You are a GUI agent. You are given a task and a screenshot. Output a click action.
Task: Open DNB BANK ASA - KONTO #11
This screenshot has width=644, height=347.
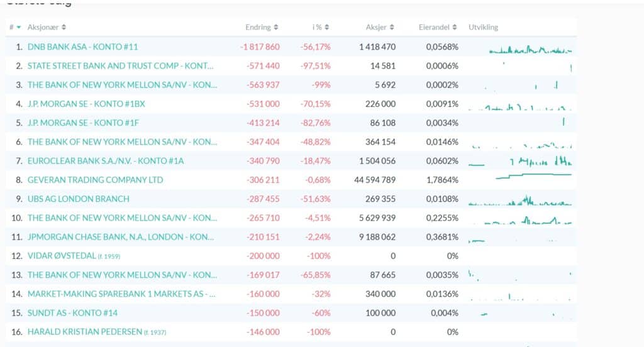coord(82,47)
